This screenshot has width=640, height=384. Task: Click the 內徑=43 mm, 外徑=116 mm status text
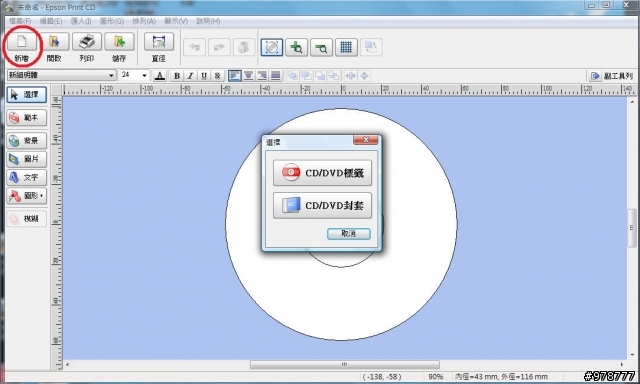(501, 377)
